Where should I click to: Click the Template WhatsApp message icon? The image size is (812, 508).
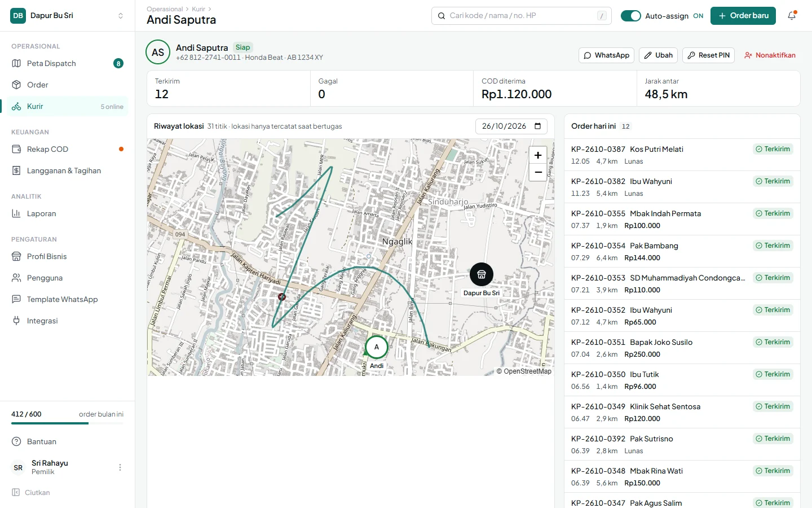[16, 299]
